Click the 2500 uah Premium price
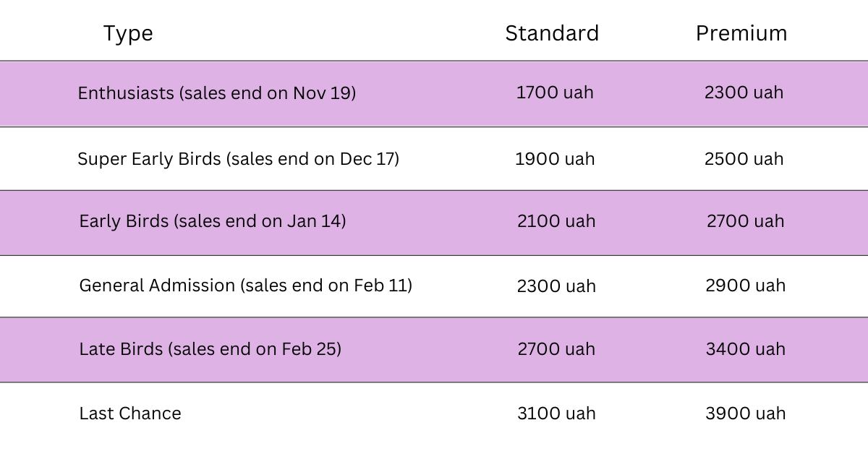The image size is (868, 454). pyautogui.click(x=744, y=159)
